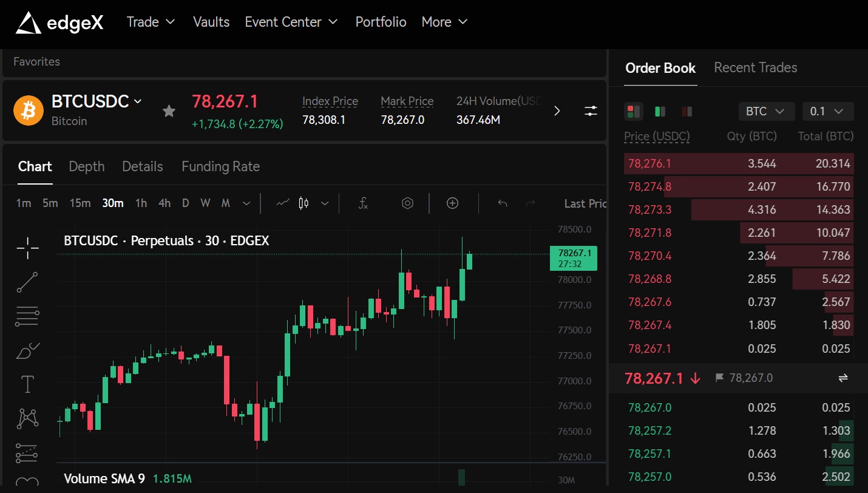Click the Favorites label

click(x=36, y=61)
